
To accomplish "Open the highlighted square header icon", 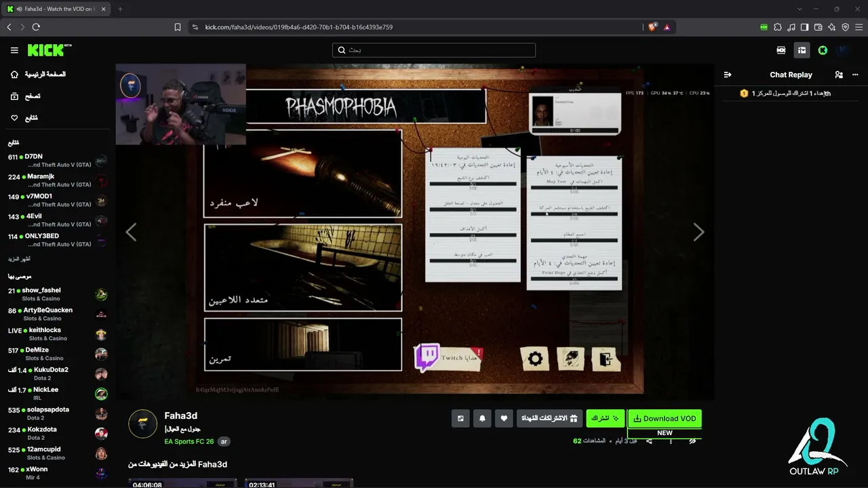I will pos(802,50).
